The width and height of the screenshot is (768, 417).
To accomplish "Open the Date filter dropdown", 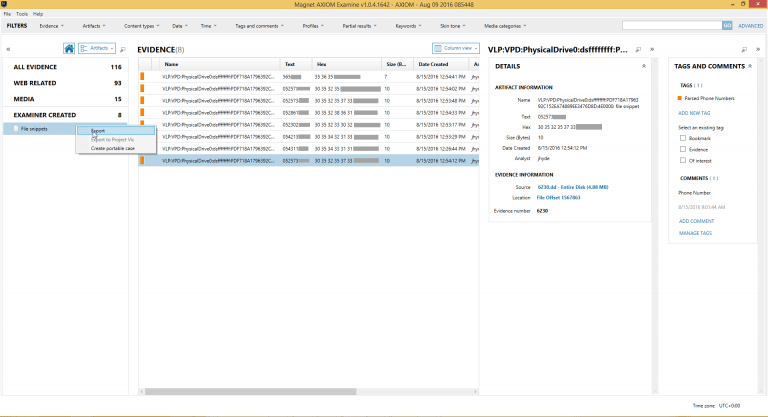I will (x=180, y=26).
